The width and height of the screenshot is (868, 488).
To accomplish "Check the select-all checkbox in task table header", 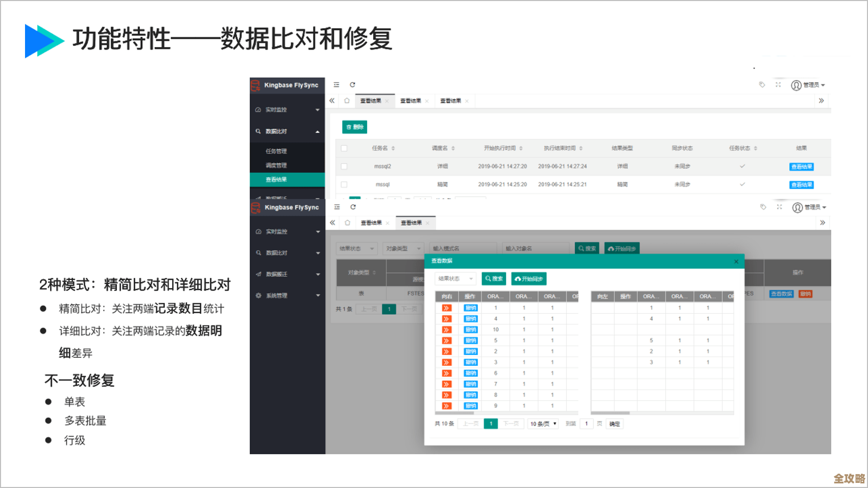I will 345,148.
